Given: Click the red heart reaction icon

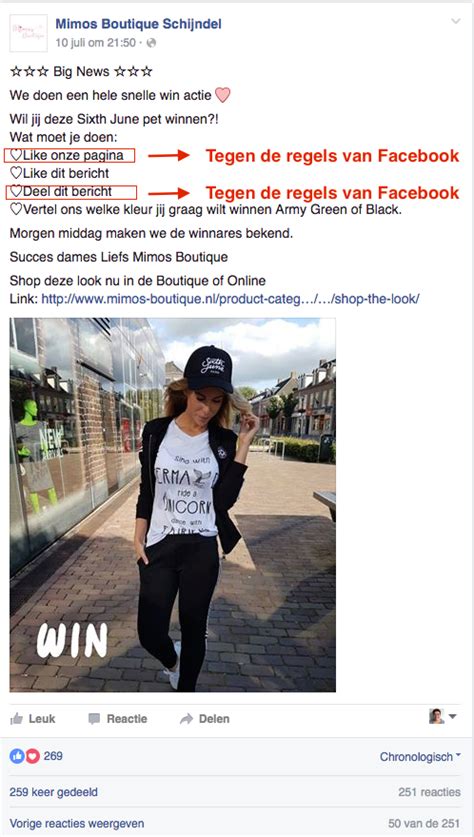Looking at the screenshot, I should tap(33, 756).
